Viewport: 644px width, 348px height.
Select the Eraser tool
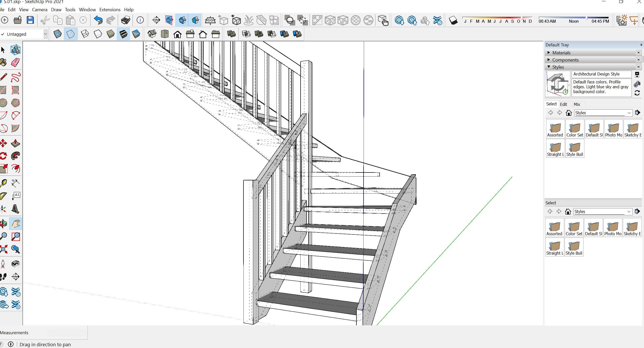15,63
